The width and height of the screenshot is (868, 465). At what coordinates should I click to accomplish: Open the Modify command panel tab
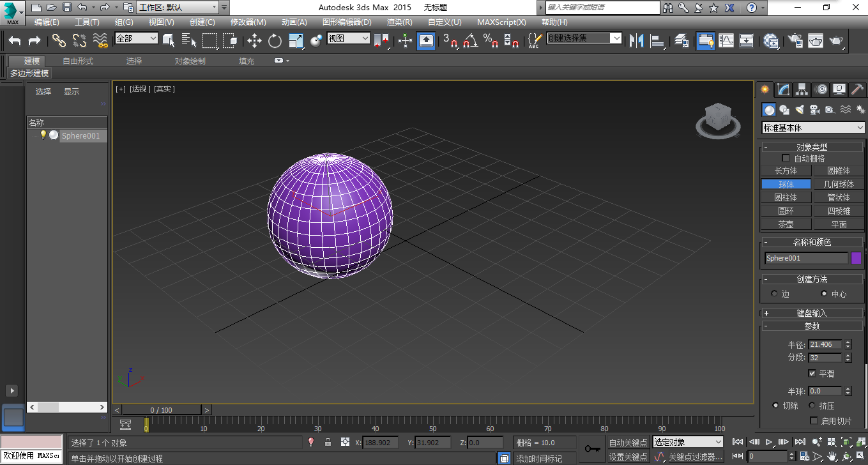pos(784,89)
